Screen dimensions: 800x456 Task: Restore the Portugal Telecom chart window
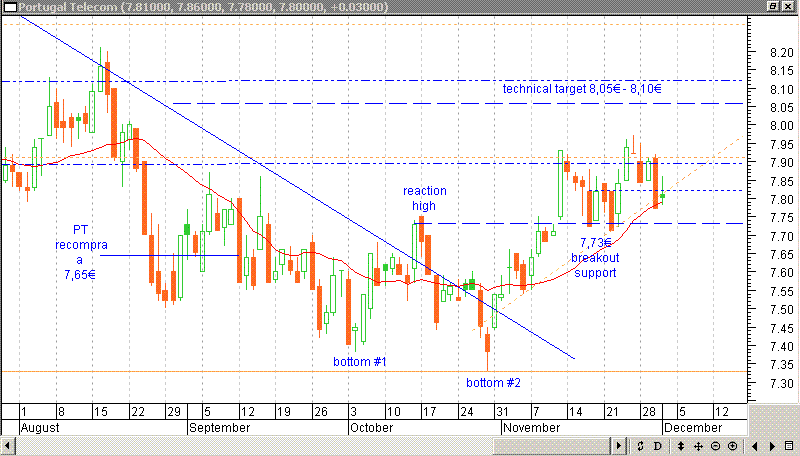[x=773, y=6]
